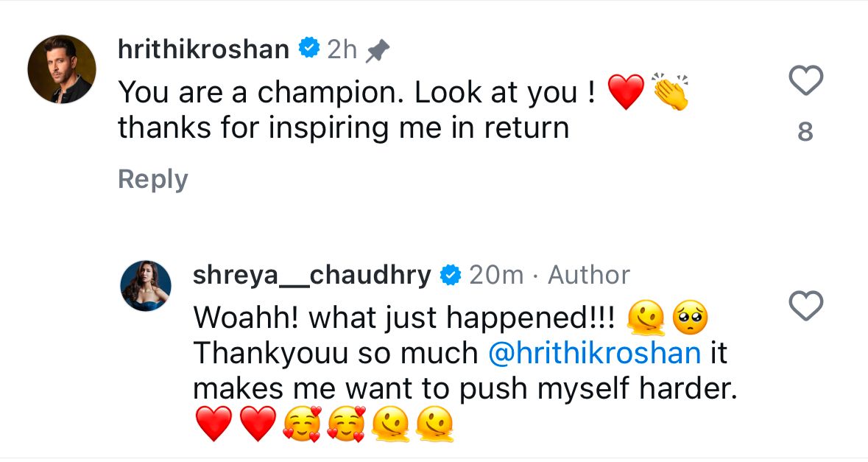Image resolution: width=868 pixels, height=462 pixels.
Task: Tap the shreya__chaudhry username
Action: tap(311, 276)
